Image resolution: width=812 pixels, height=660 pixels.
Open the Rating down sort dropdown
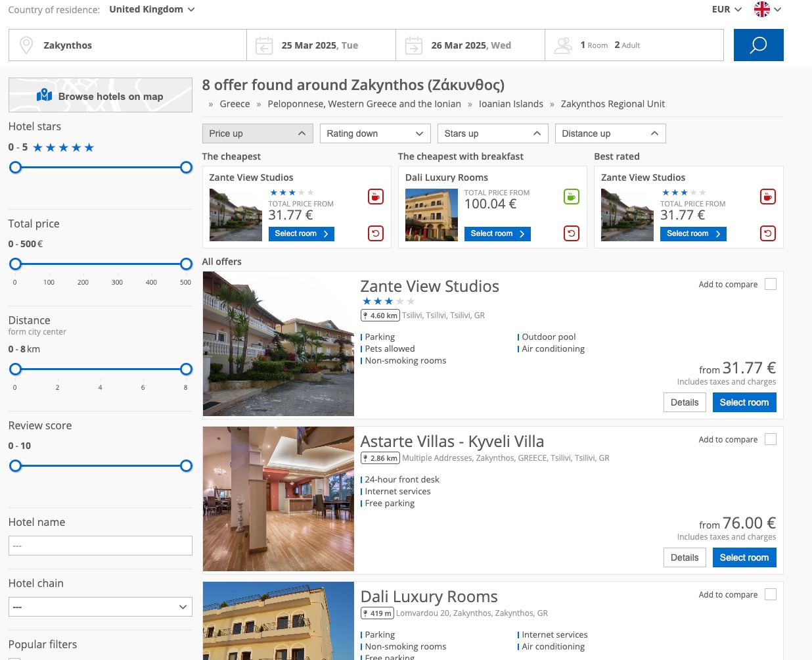click(x=375, y=133)
